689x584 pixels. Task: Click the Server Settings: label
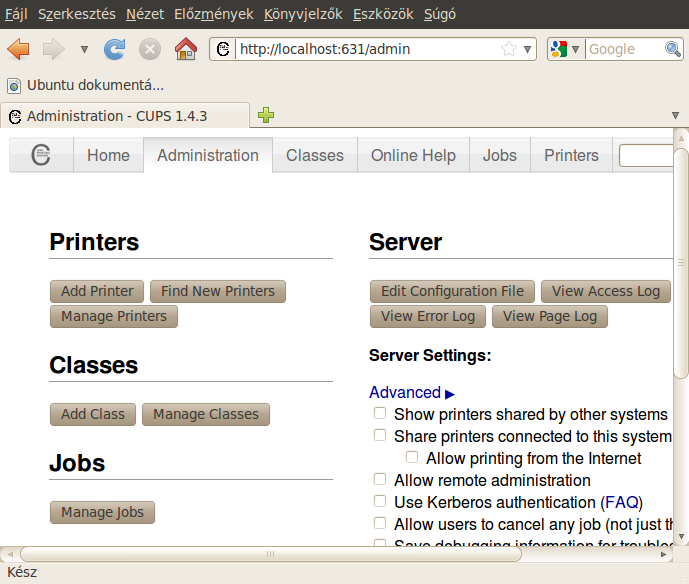(430, 355)
